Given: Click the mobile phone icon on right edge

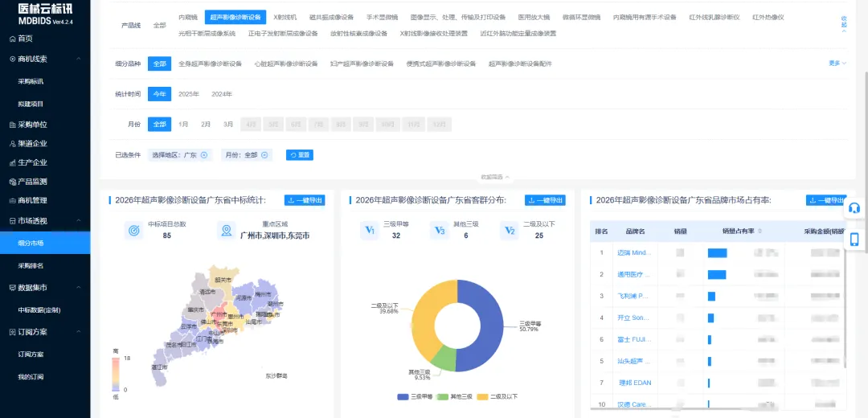Looking at the screenshot, I should tap(854, 240).
